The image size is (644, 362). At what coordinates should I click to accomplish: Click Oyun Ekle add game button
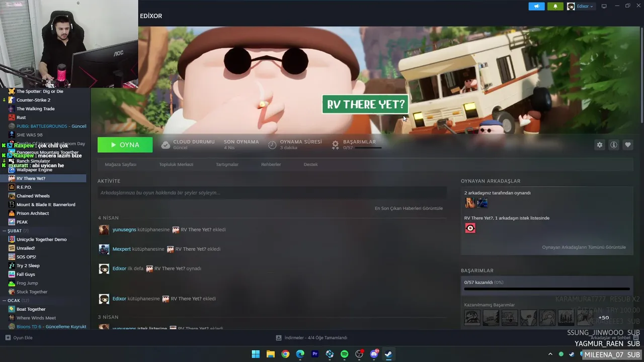pos(19,338)
